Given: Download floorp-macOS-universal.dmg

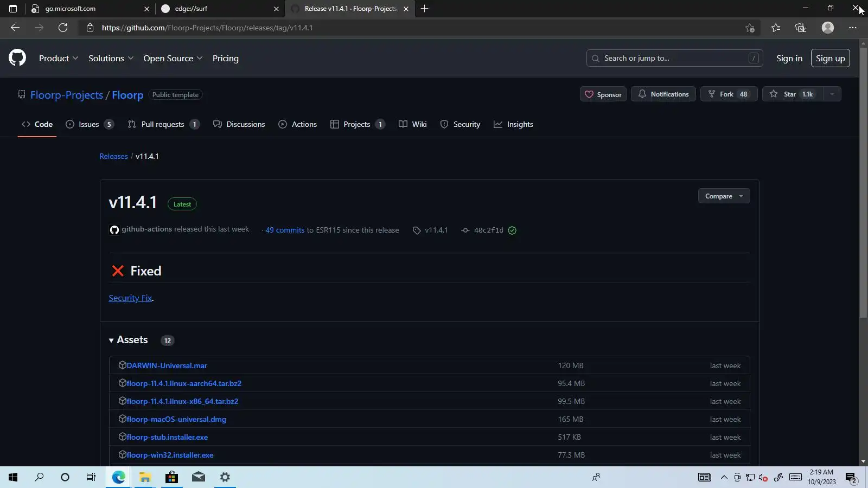Looking at the screenshot, I should tap(176, 419).
